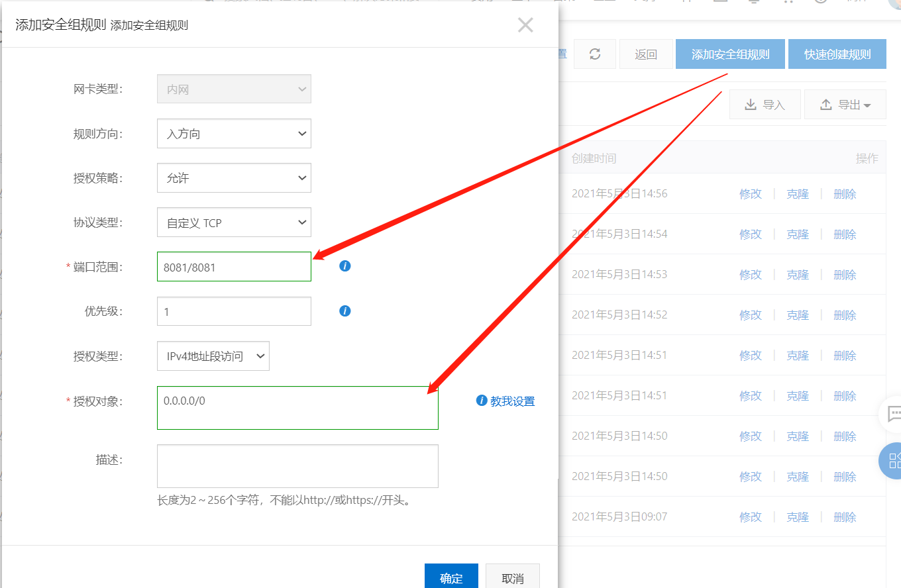Click the 确定 button to confirm
Screen dimensions: 901x588
pos(451,577)
